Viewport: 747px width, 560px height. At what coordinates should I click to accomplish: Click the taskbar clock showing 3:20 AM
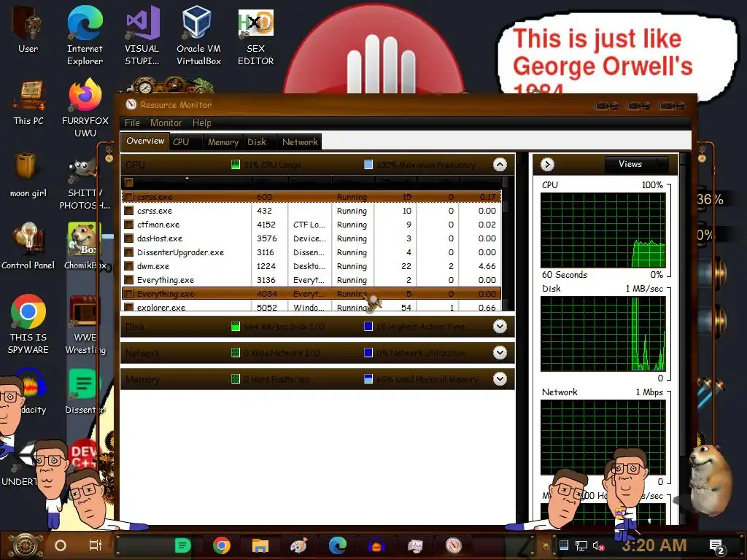654,545
